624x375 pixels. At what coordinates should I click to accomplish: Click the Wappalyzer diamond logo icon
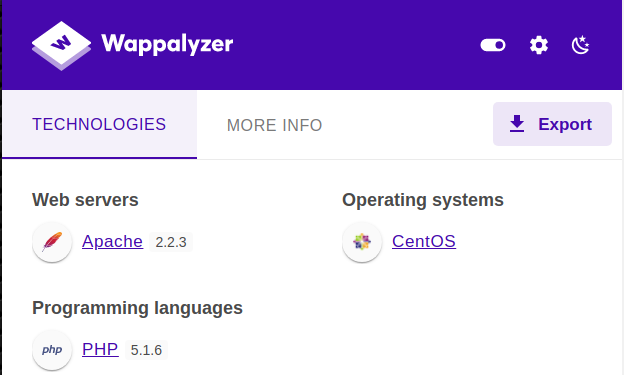coord(61,46)
